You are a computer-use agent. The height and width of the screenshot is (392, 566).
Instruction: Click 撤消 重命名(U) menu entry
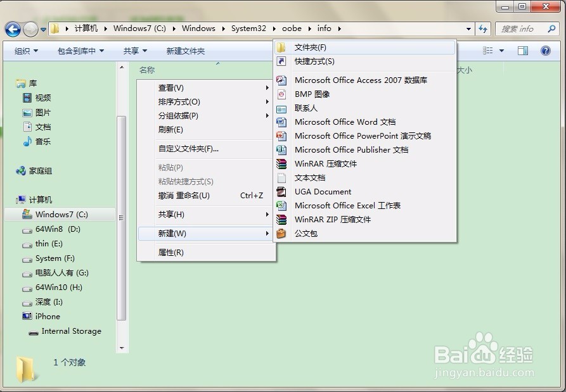(205, 196)
